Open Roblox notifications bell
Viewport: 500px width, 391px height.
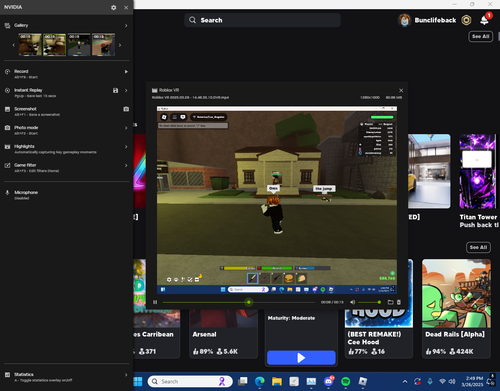(x=484, y=20)
